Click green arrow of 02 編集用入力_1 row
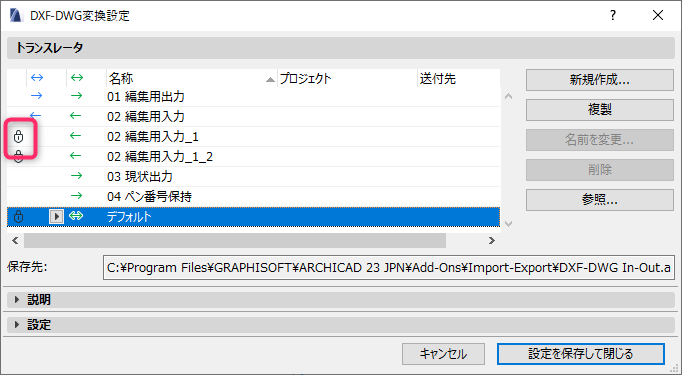 (76, 136)
